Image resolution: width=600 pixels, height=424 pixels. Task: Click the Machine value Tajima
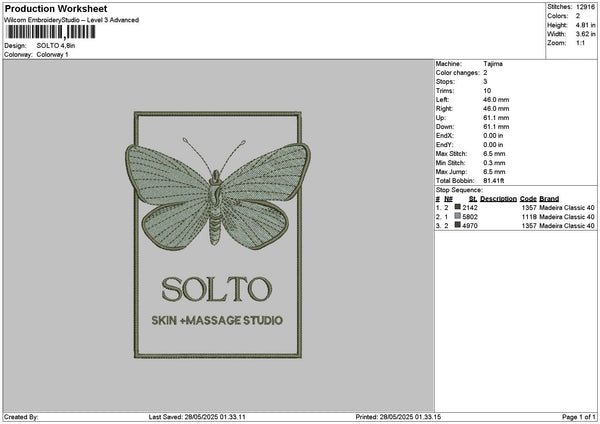493,63
